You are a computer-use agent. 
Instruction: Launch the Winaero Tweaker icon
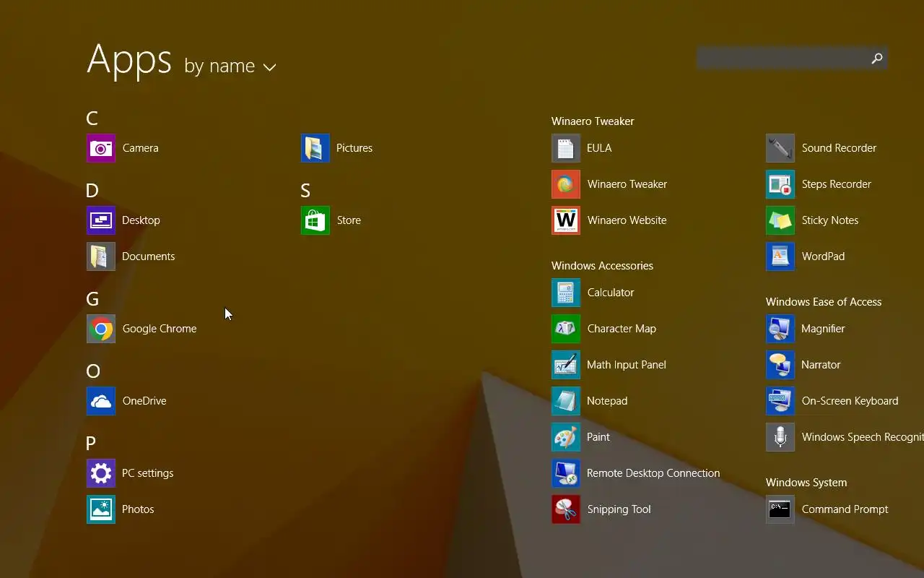pos(566,184)
